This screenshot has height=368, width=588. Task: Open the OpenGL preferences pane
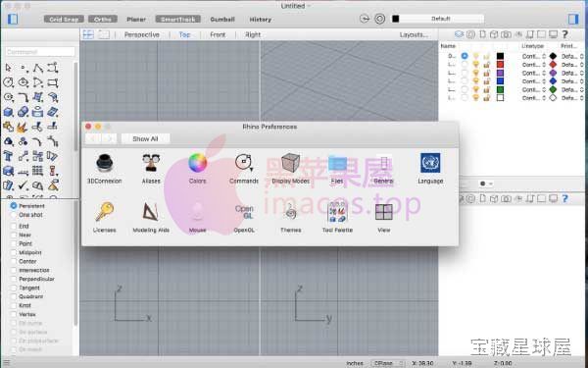click(244, 217)
